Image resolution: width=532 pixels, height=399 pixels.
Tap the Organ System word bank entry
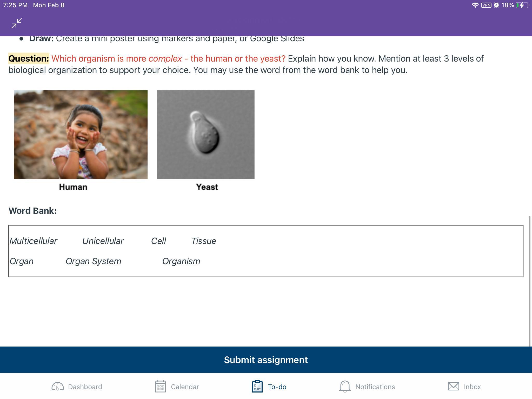click(x=93, y=261)
